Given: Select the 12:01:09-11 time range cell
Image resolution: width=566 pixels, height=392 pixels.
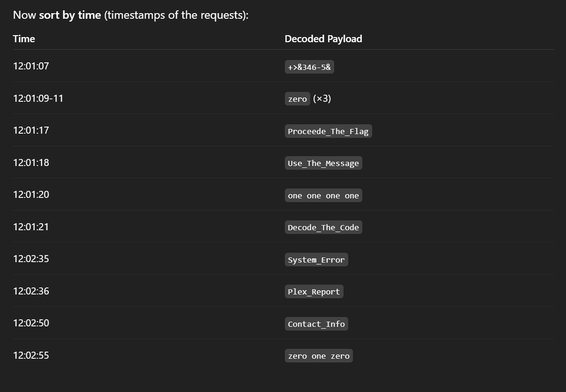Looking at the screenshot, I should coord(38,98).
